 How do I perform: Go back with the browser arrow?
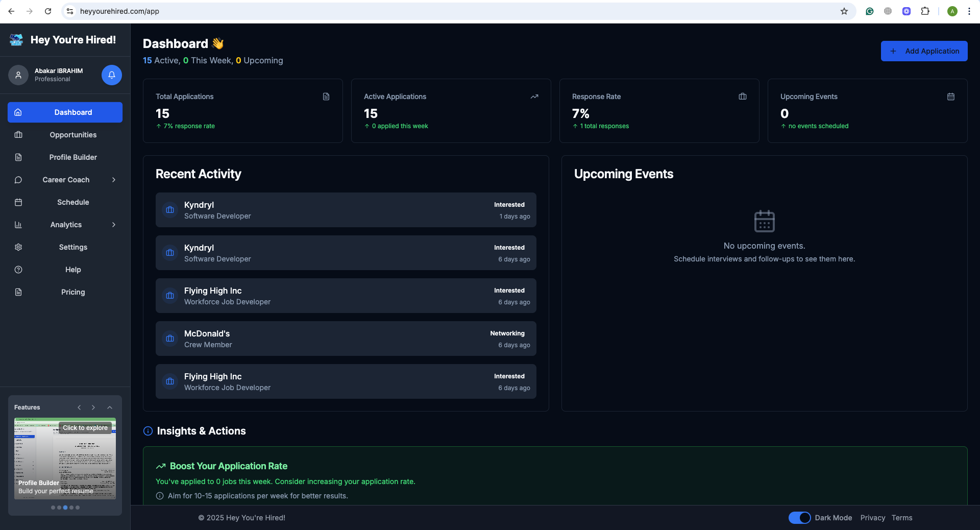coord(11,11)
